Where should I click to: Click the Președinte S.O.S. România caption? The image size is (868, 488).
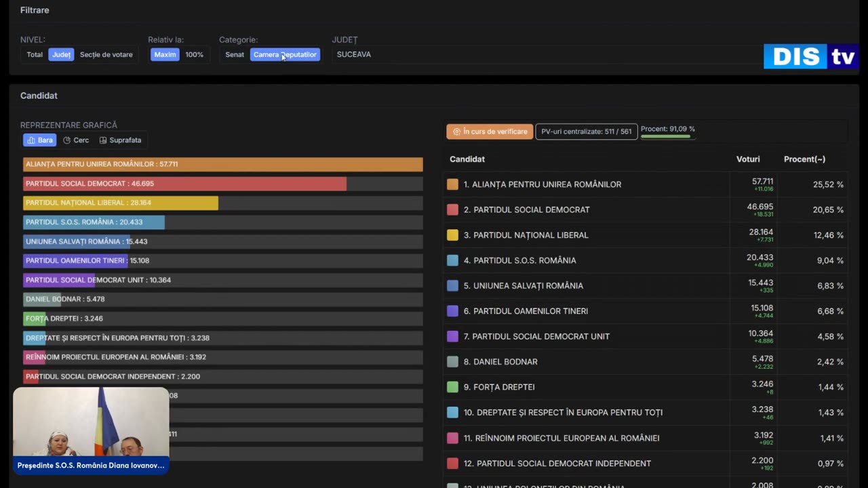[x=91, y=466]
